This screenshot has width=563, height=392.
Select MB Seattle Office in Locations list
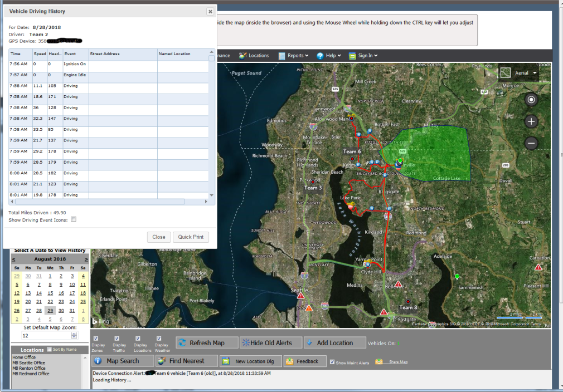pyautogui.click(x=29, y=362)
